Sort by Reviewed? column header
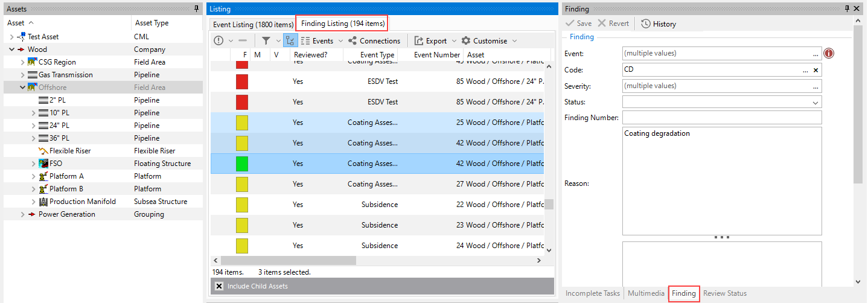This screenshot has height=303, width=868. click(310, 54)
